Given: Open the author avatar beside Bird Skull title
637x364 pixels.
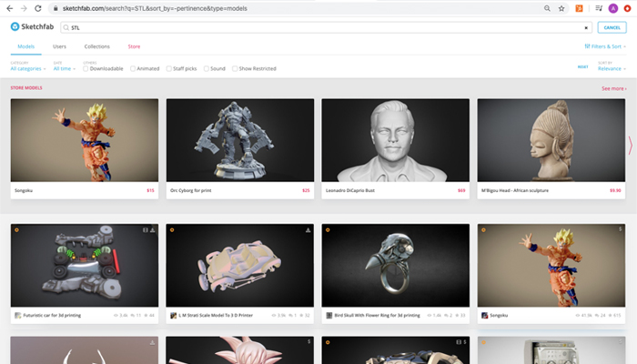Looking at the screenshot, I should coord(329,315).
